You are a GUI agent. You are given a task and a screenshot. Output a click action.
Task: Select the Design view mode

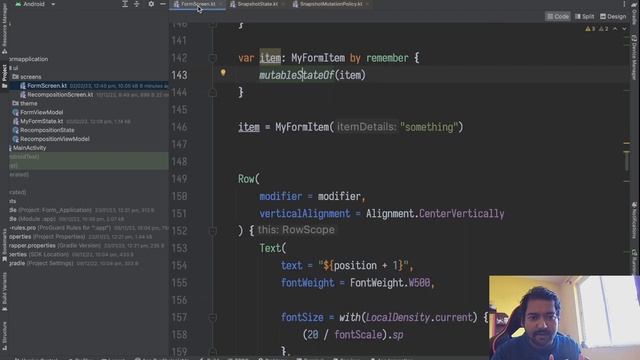point(613,16)
